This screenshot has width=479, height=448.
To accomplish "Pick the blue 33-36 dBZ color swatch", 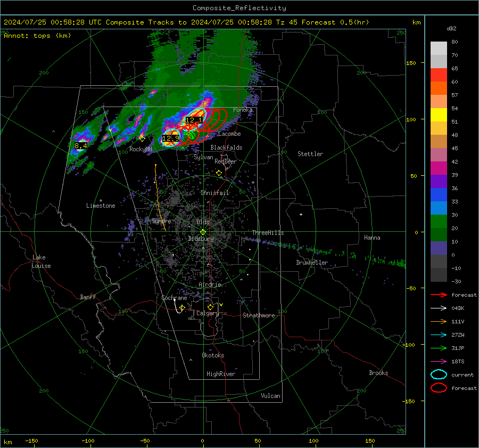I will click(439, 195).
